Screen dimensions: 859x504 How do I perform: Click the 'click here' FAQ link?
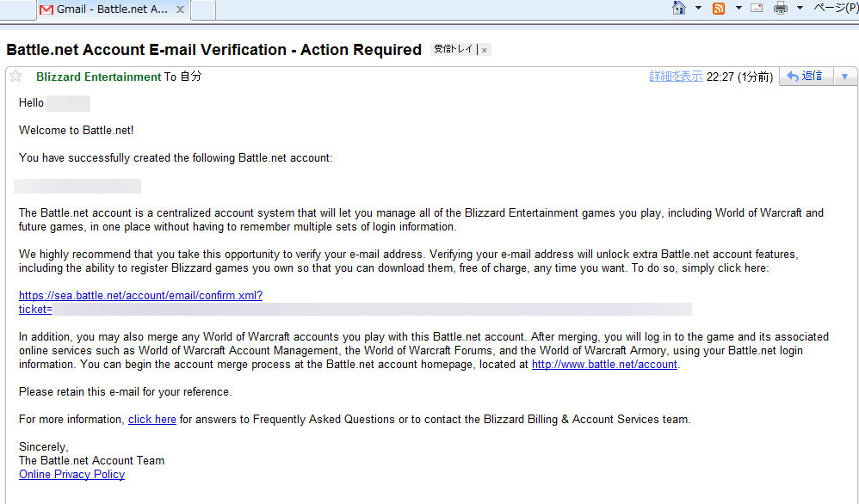pos(152,419)
